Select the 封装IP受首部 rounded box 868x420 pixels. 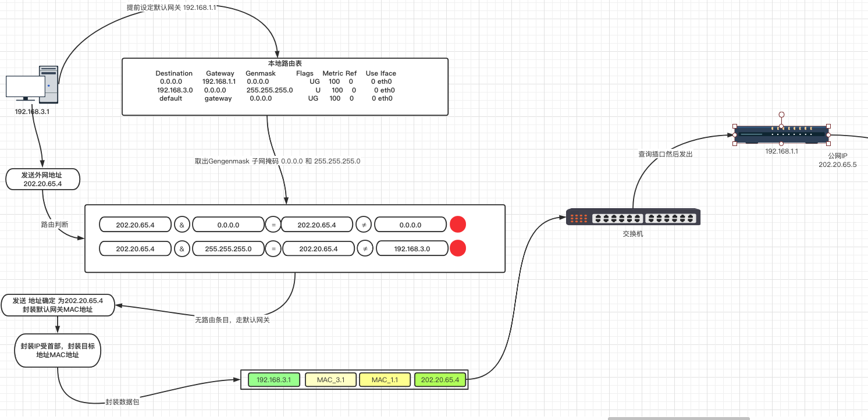pos(58,350)
